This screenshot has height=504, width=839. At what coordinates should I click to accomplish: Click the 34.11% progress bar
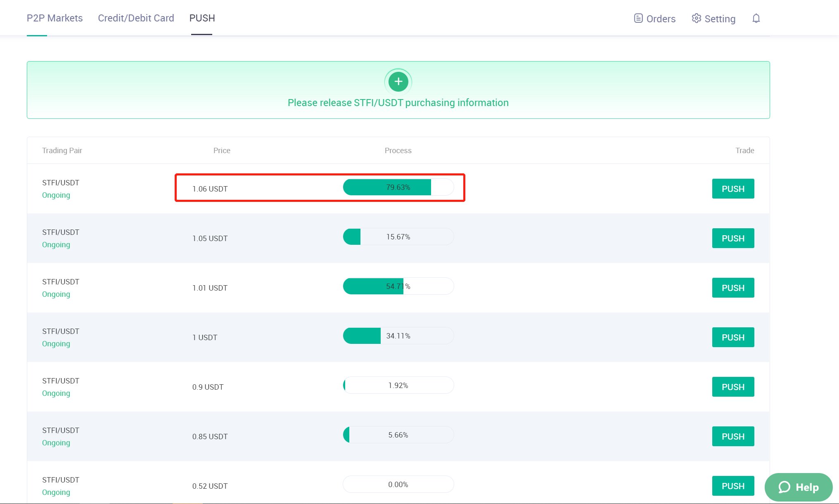(398, 336)
